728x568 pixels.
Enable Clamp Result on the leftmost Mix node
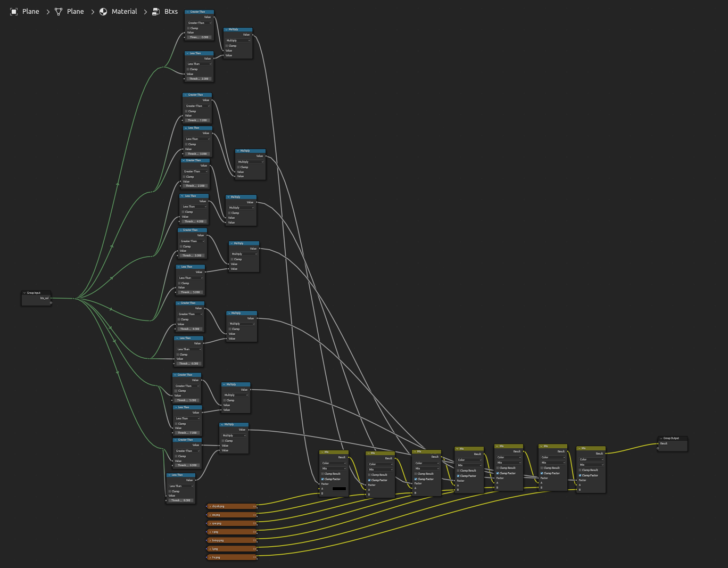tap(322, 474)
